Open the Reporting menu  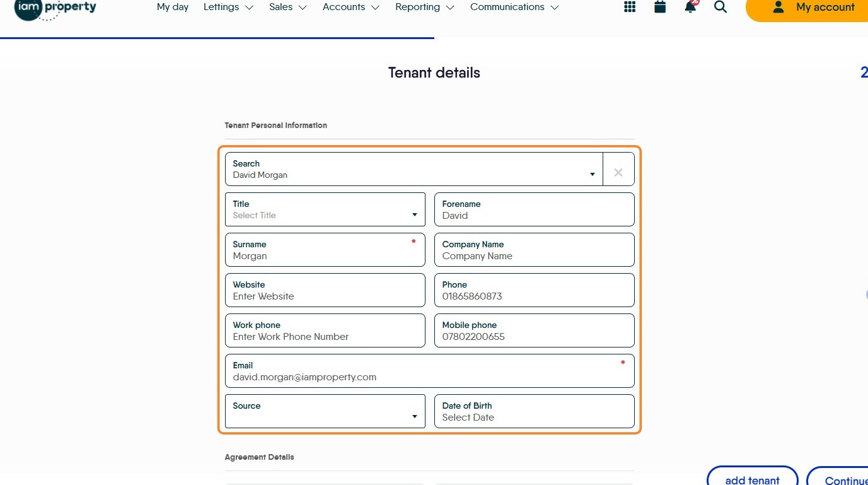tap(424, 7)
